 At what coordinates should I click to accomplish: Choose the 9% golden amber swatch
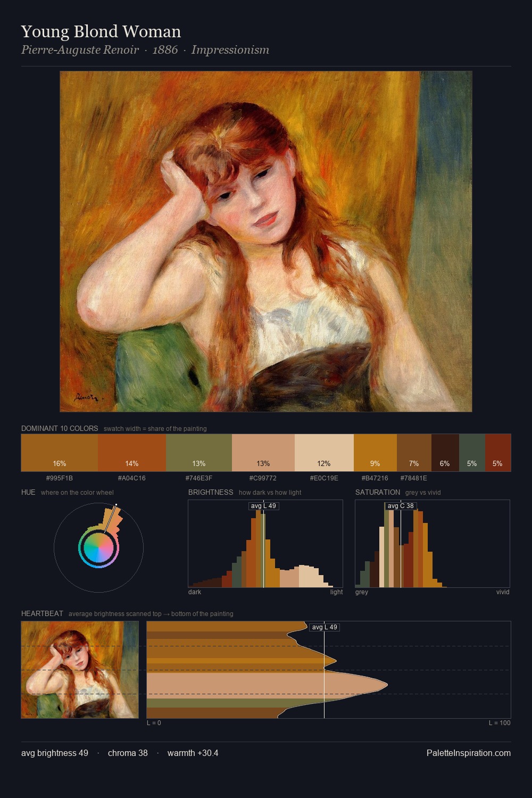[x=375, y=453]
